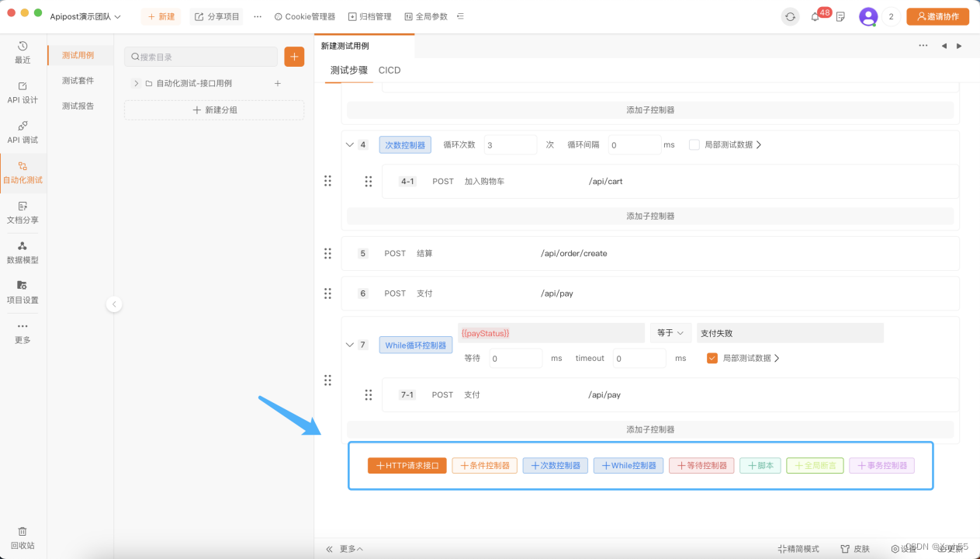The height and width of the screenshot is (559, 980).
Task: Collapse step 7 While循环控制器
Action: coord(348,345)
